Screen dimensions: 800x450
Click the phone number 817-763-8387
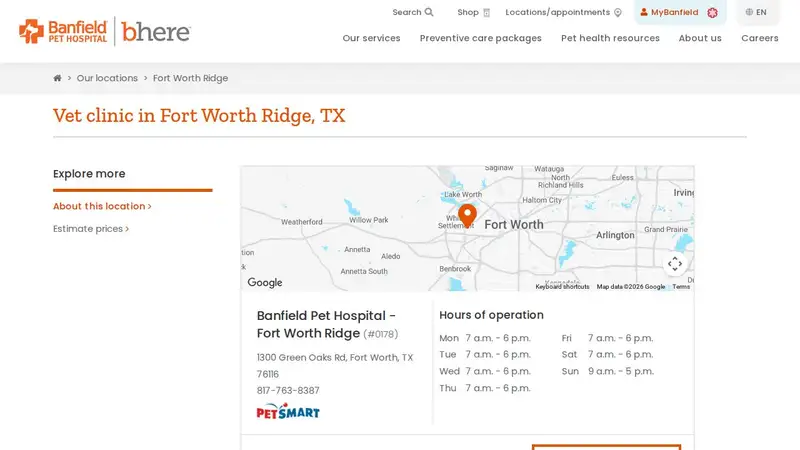click(x=288, y=390)
